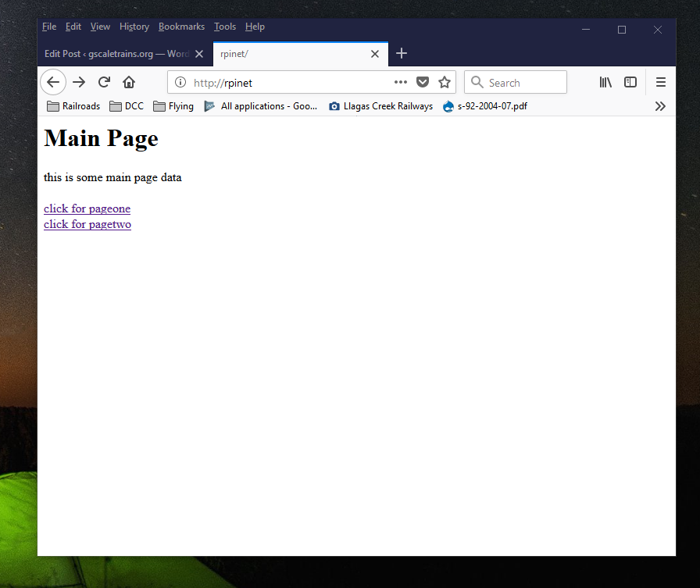Go forward with the arrow button
The height and width of the screenshot is (588, 700).
(79, 83)
